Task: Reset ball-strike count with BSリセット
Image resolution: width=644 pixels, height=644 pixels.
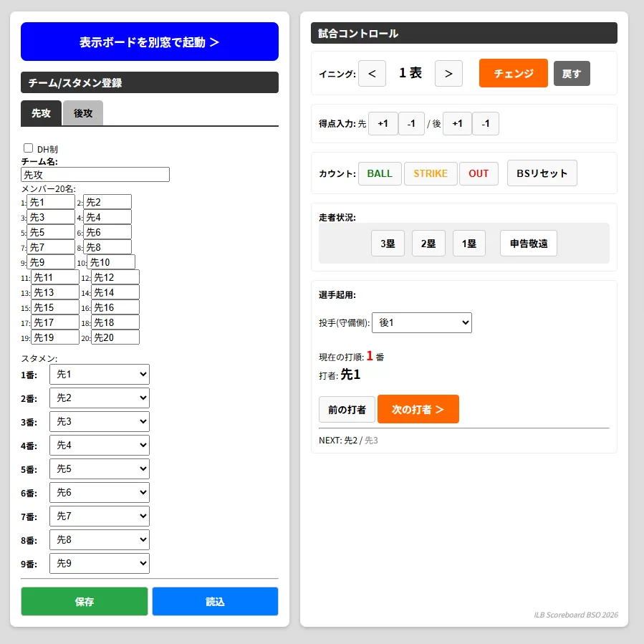Action: tap(542, 173)
